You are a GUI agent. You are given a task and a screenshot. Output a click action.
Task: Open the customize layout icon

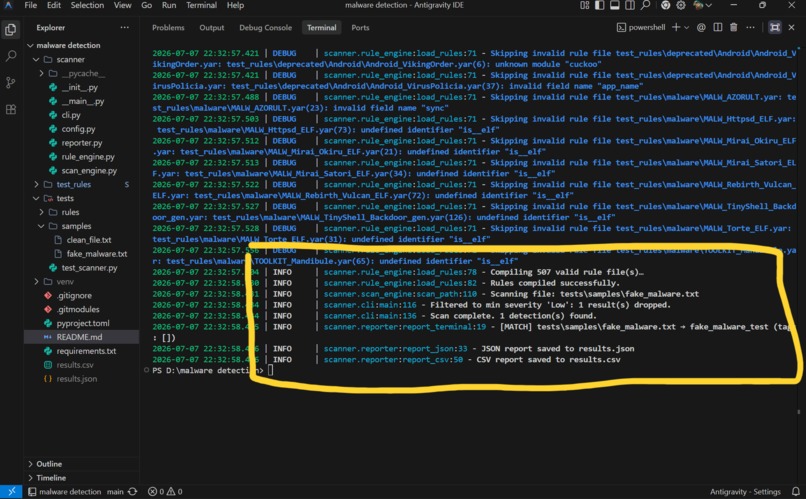(x=584, y=5)
